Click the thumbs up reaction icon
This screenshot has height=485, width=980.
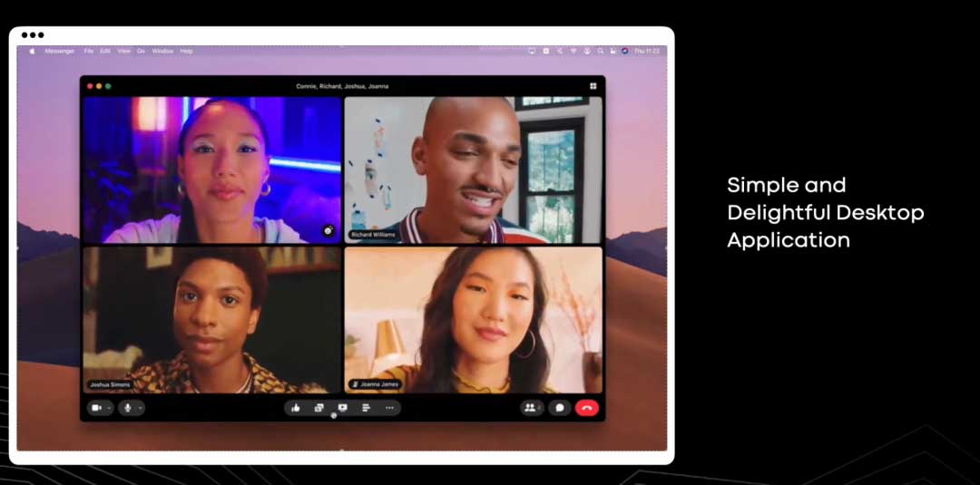click(296, 408)
